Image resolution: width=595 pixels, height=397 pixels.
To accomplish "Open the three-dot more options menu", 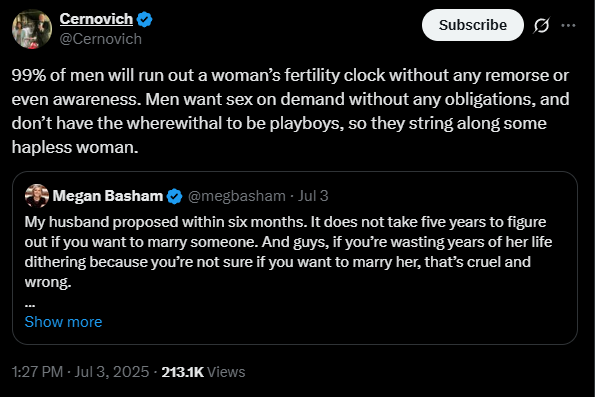I will tap(568, 25).
